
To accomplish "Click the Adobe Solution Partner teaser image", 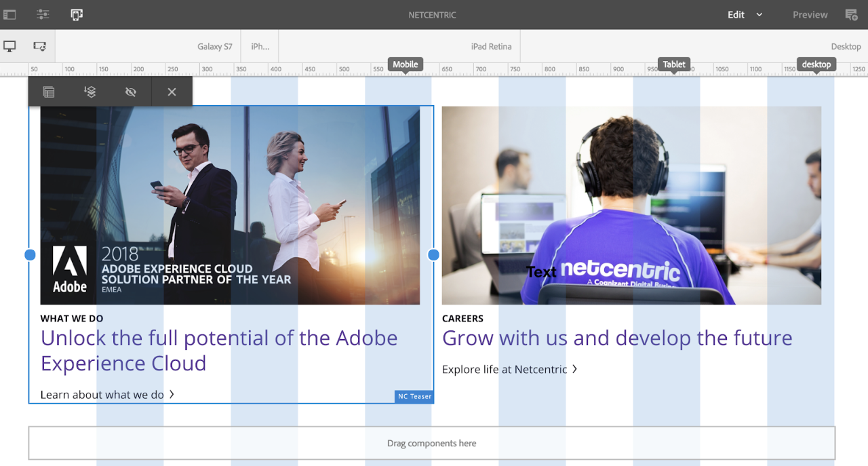I will click(230, 205).
